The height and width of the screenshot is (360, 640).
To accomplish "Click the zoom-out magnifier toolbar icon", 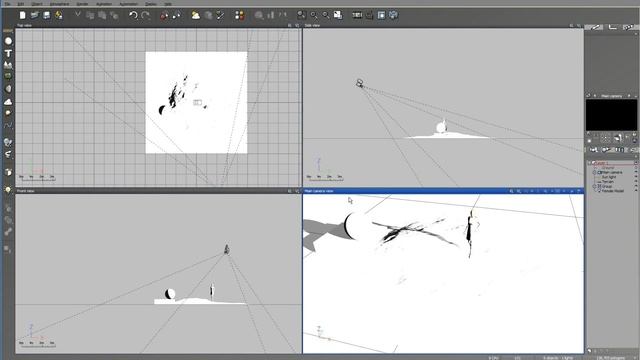I will pos(326,16).
